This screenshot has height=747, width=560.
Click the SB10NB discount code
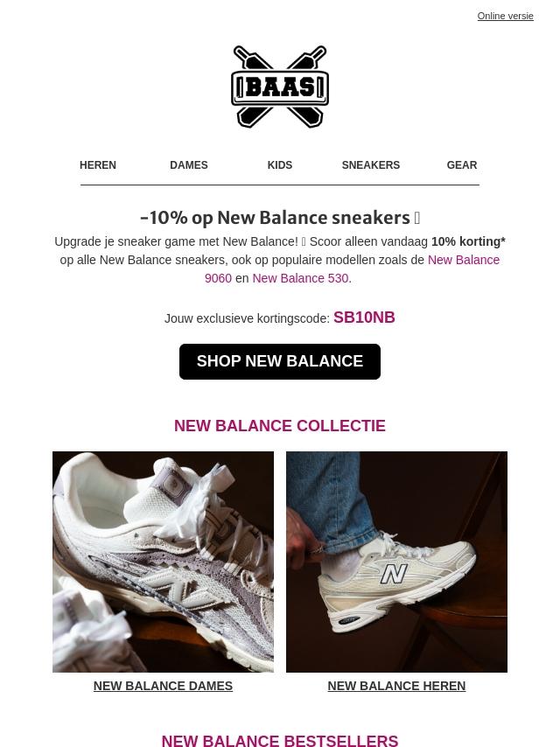(x=364, y=318)
